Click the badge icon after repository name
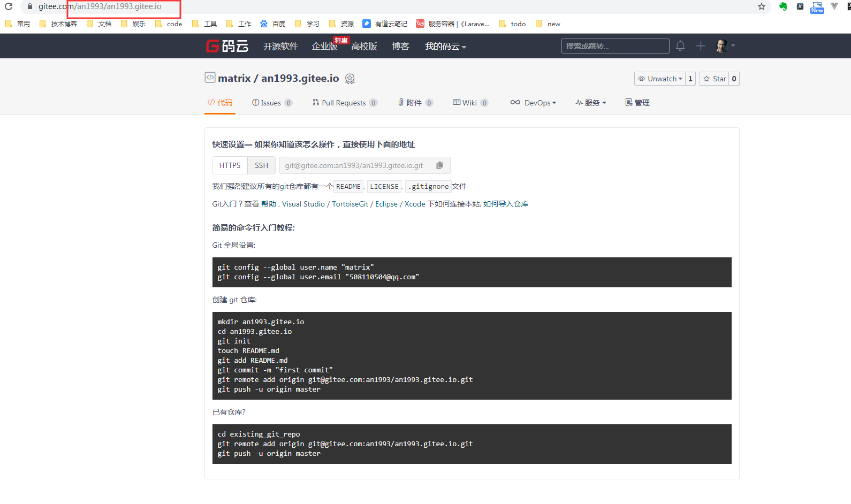 point(350,79)
